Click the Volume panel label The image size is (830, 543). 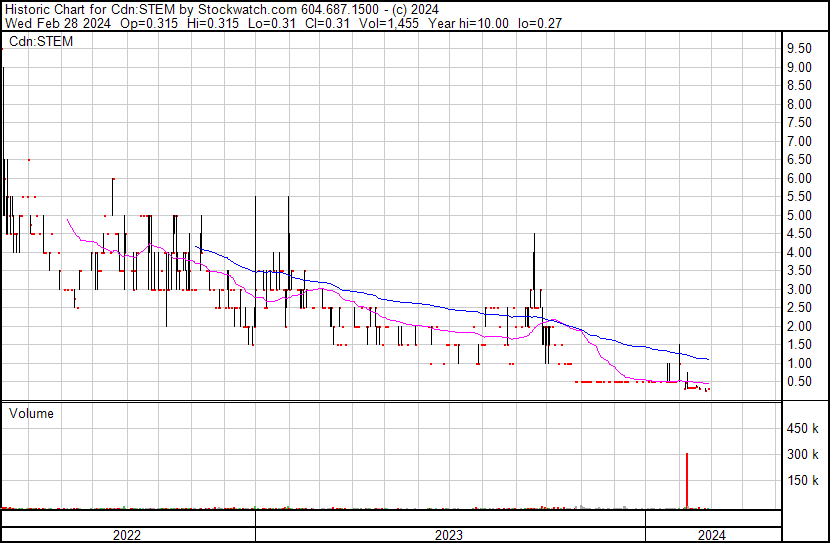tap(31, 413)
